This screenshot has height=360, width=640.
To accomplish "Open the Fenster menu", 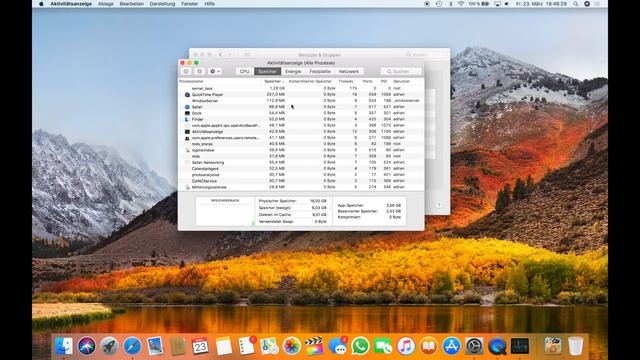I will (x=189, y=4).
